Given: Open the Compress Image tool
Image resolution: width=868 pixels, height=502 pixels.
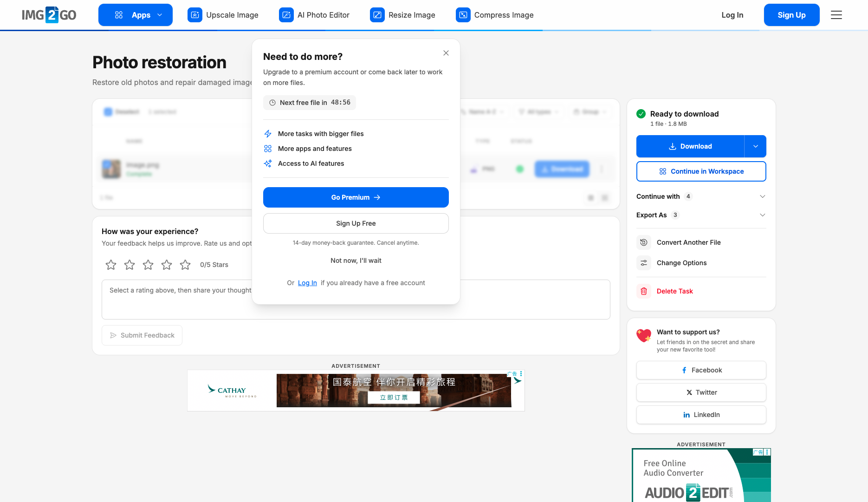Looking at the screenshot, I should (495, 15).
